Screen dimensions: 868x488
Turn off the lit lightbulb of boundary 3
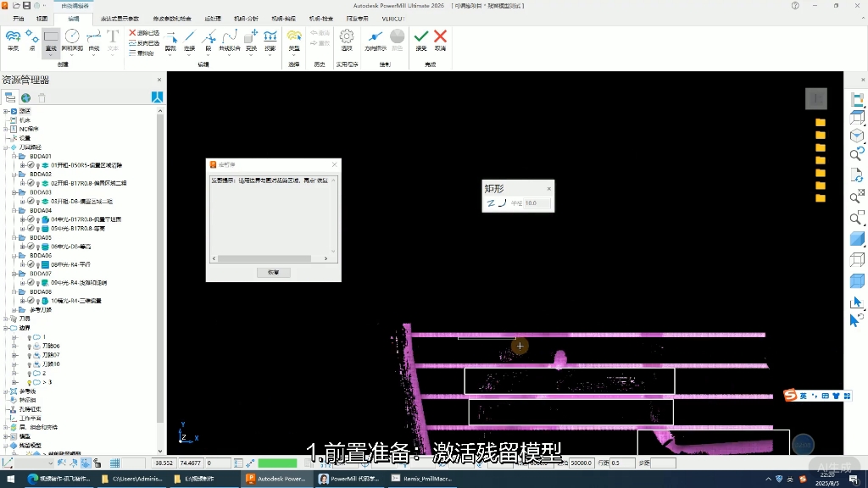(x=30, y=382)
